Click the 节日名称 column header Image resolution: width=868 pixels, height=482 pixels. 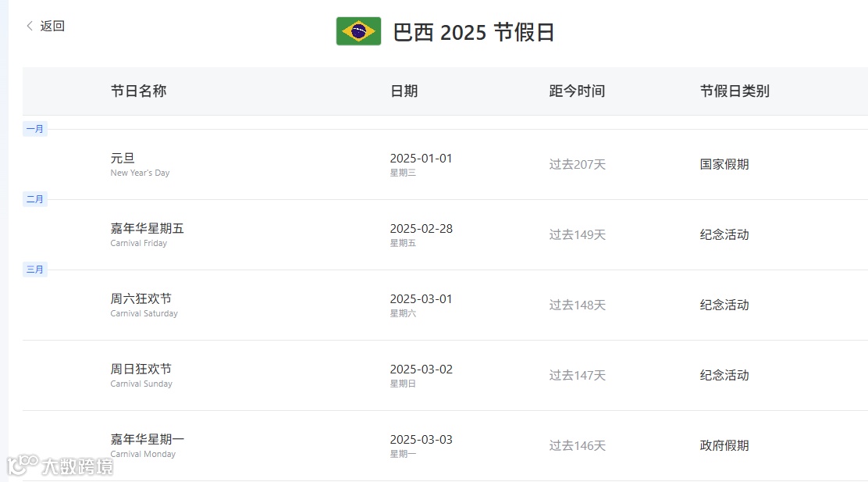point(138,91)
